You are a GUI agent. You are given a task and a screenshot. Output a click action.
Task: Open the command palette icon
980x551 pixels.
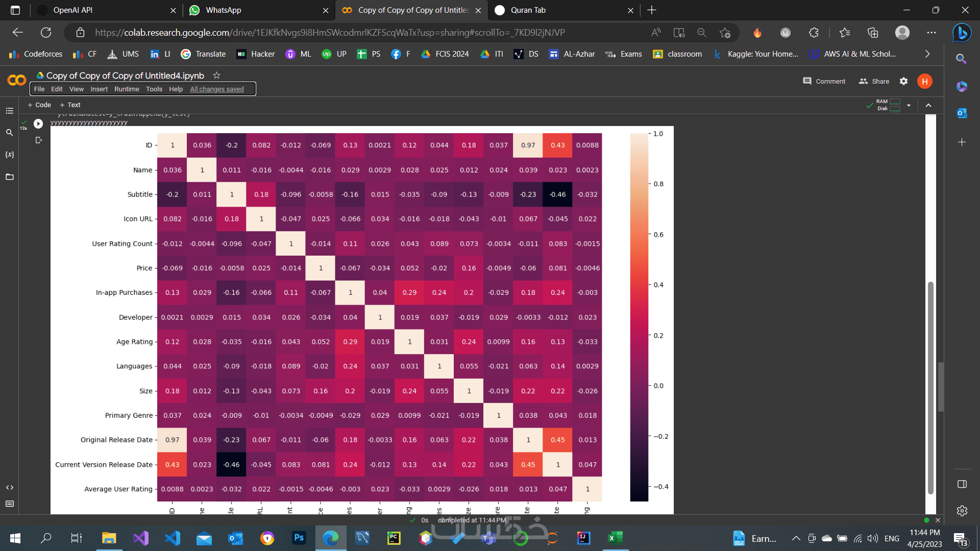pos(9,504)
